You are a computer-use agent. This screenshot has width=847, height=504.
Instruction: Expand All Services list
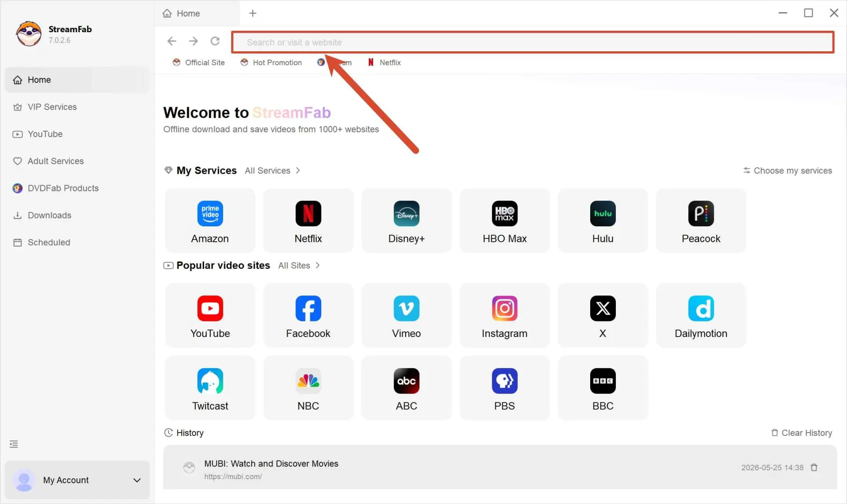[273, 171]
